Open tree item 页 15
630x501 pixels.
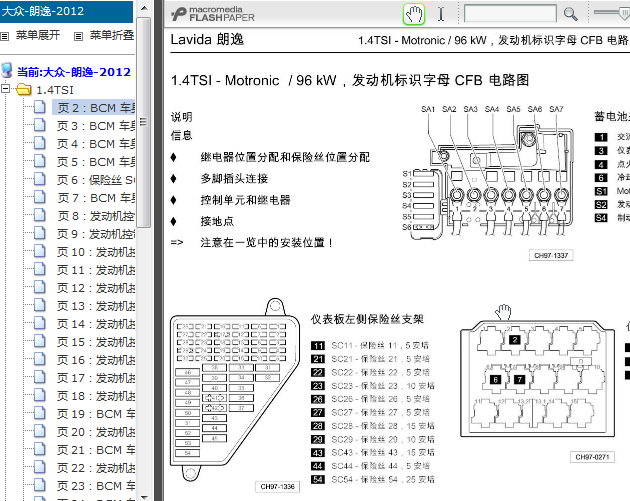coord(96,342)
